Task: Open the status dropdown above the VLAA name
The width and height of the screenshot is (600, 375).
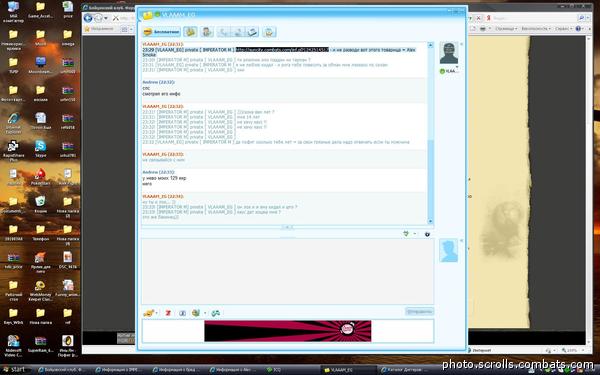Action: pos(457,67)
